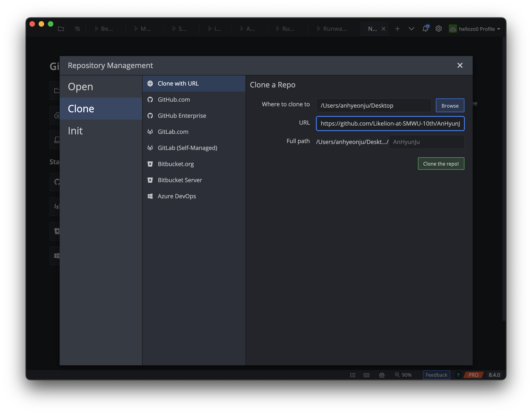This screenshot has height=414, width=532.
Task: Click the Browse button
Action: [x=450, y=106]
